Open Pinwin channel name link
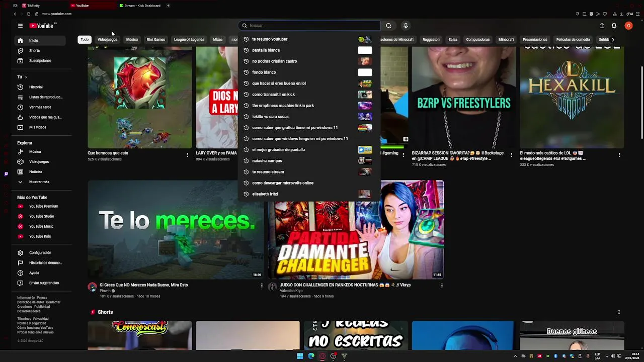Screen dimensions: 644x362 tap(105, 291)
